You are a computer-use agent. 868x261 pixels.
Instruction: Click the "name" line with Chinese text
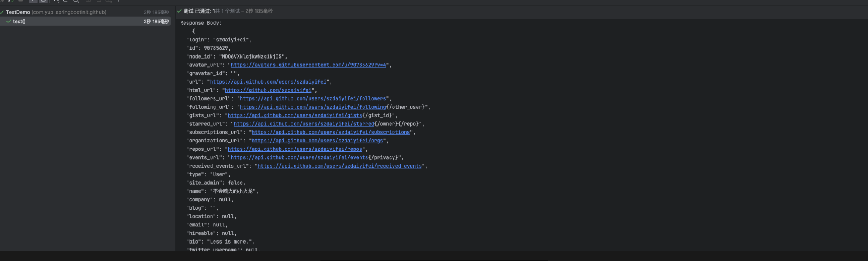tap(222, 191)
